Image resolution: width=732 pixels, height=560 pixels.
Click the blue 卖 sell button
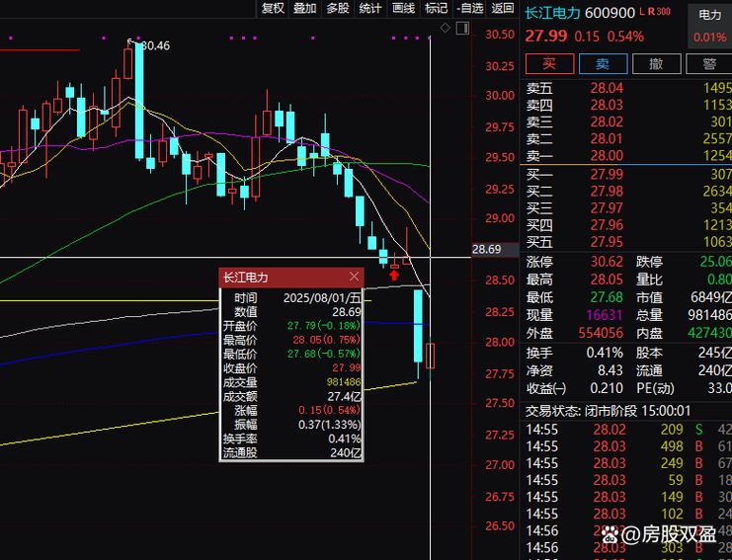tap(603, 64)
